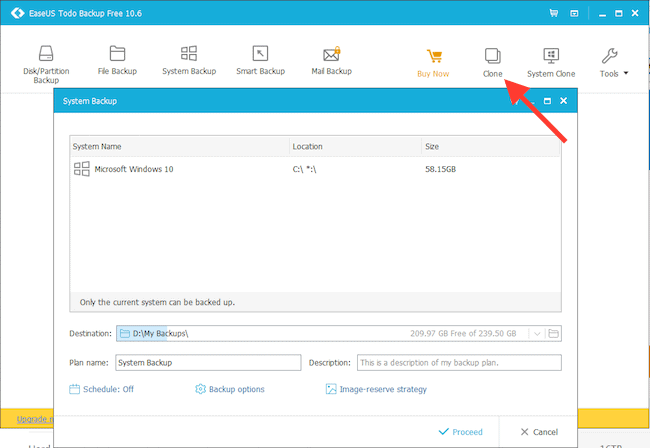
Task: Open Image-reserve strategy
Action: [x=376, y=389]
